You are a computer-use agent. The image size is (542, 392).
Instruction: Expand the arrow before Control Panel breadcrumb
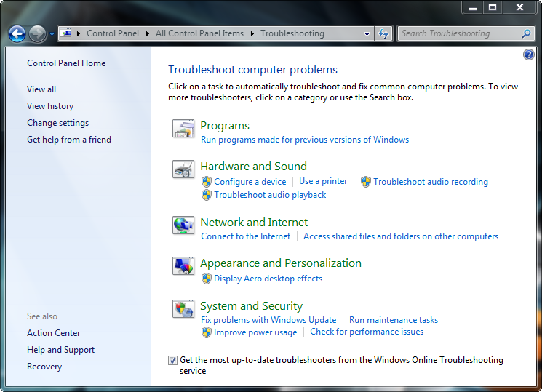[x=79, y=33]
